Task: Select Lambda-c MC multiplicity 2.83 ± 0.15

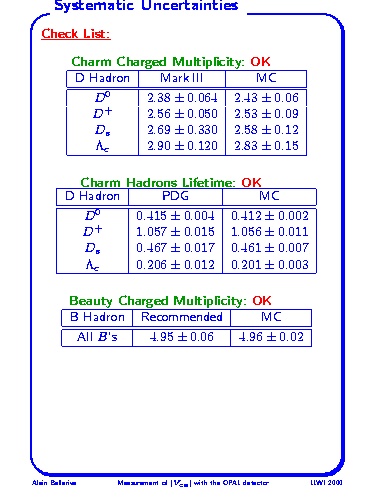Action: click(266, 146)
